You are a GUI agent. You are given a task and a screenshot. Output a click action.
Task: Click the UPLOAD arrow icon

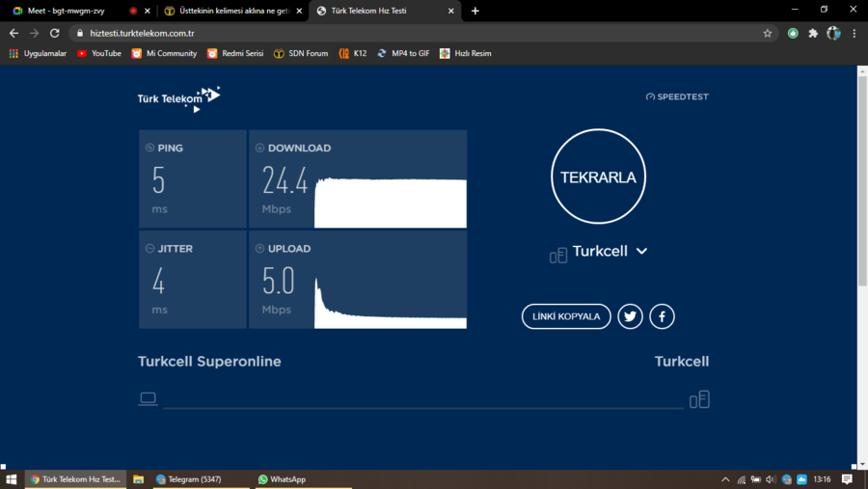tap(259, 249)
